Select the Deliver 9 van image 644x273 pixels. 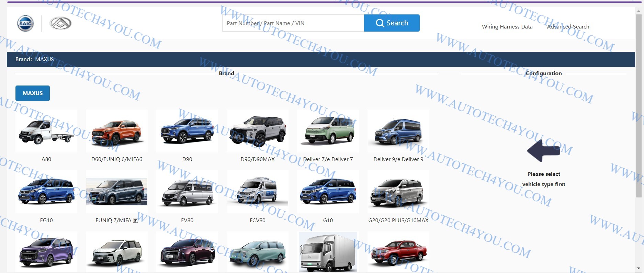pos(398,131)
